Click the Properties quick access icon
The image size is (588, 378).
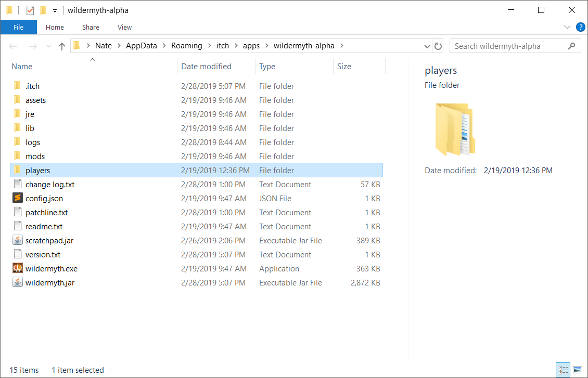pos(30,10)
